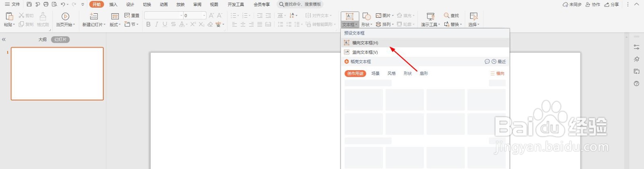Click the New Slide icon
The height and width of the screenshot is (169, 644).
94,16
